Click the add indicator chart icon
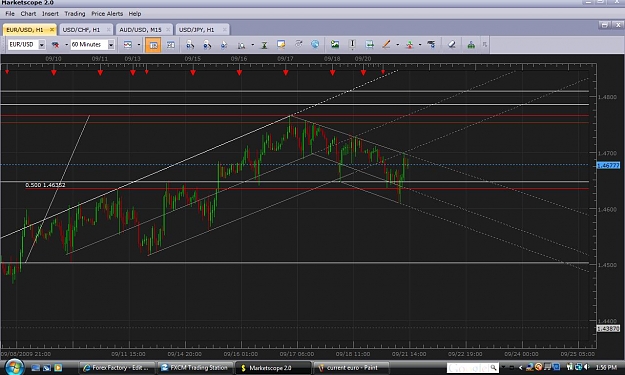625x375 pixels. tap(128, 45)
